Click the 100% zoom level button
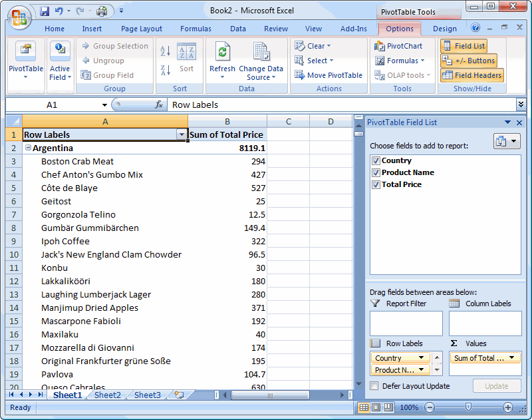The height and width of the screenshot is (420, 532). 409,407
